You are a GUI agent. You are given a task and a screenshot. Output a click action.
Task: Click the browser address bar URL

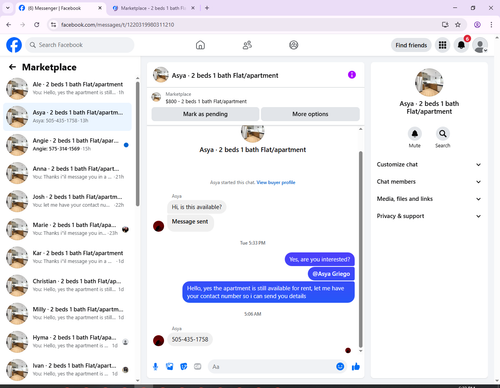click(118, 25)
